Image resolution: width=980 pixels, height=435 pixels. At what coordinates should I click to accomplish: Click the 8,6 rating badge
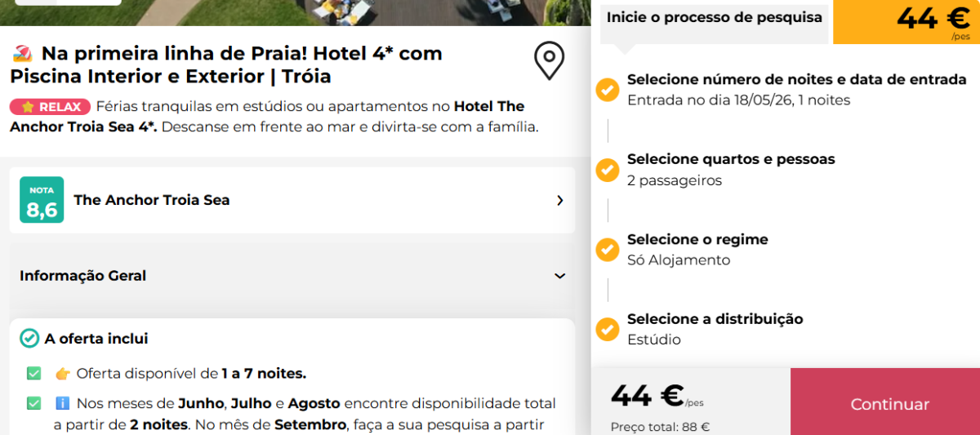(x=42, y=200)
